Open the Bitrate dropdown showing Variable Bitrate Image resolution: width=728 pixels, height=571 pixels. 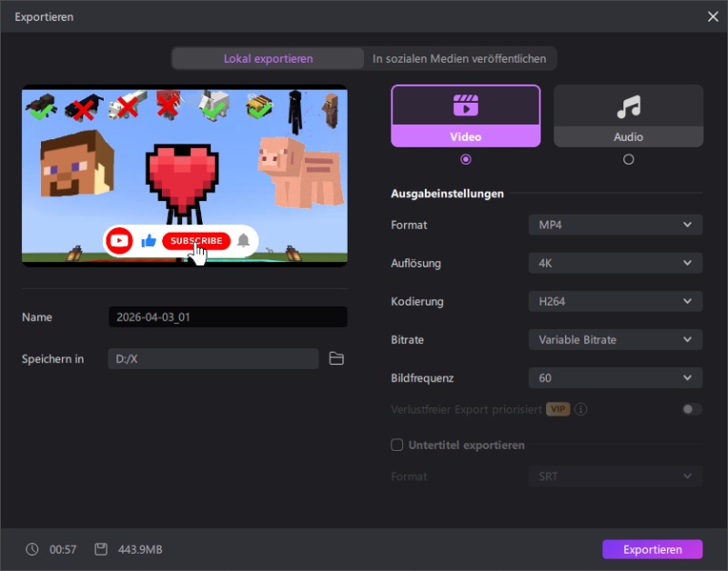pos(615,339)
